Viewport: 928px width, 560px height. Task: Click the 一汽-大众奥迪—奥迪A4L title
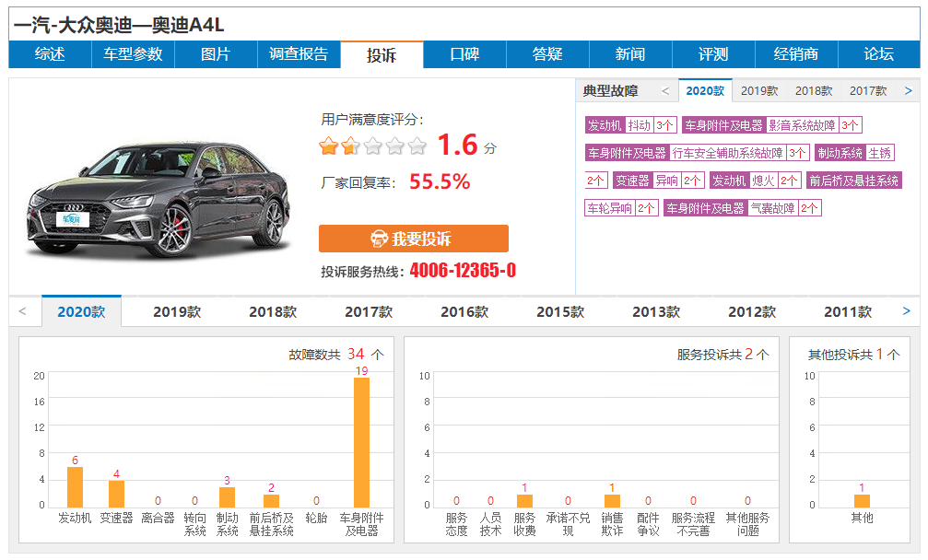tap(118, 25)
